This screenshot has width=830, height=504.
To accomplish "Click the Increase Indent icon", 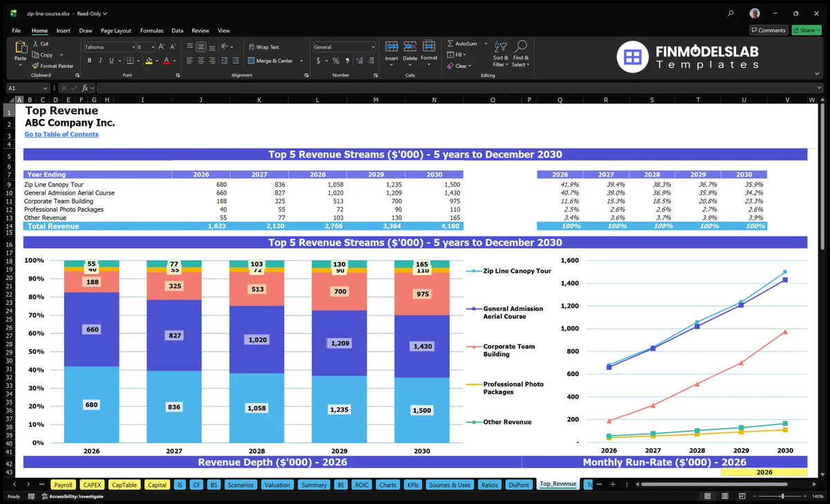I will [x=236, y=61].
